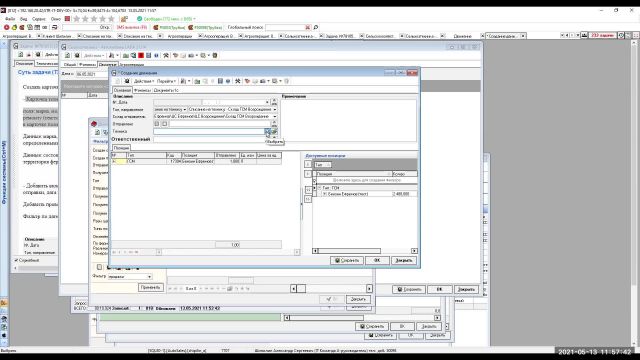This screenshot has height=360, width=640.
Task: Open the Окно menu
Action: click(56, 19)
